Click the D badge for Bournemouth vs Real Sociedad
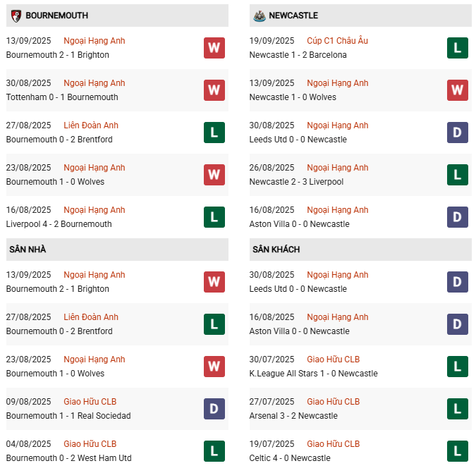The image size is (476, 473). [214, 409]
